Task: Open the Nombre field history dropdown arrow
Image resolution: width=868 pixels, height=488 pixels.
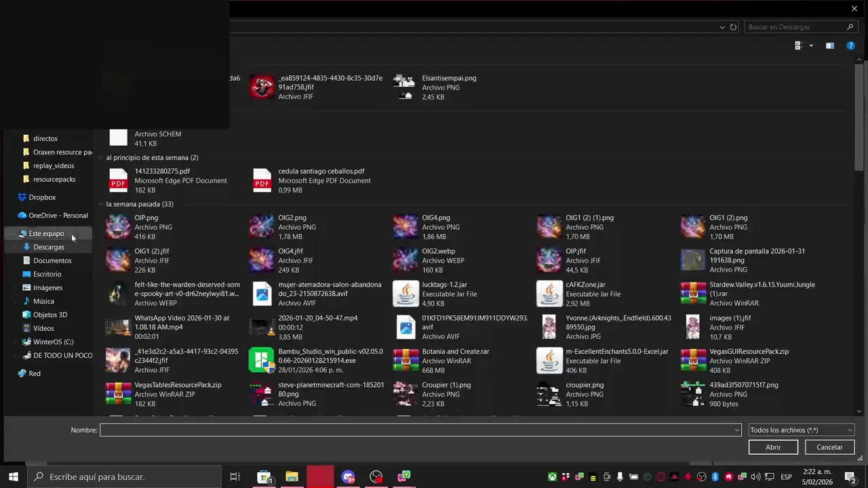Action: (736, 430)
